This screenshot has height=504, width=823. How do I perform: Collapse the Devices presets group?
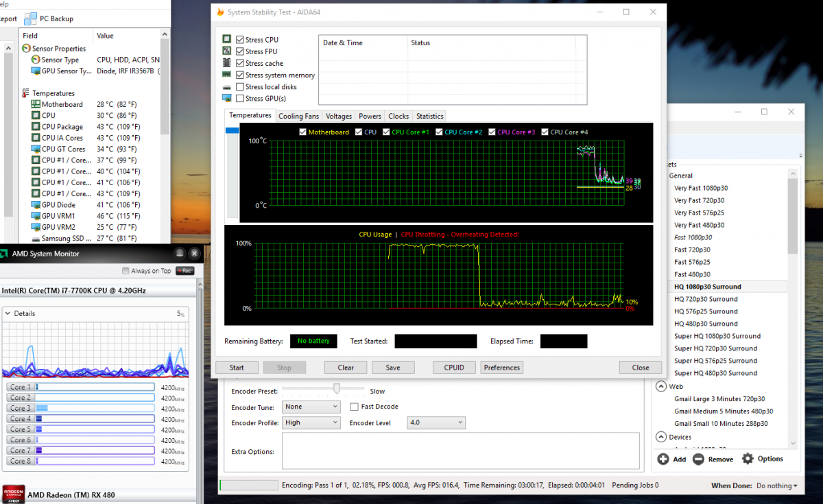point(661,437)
